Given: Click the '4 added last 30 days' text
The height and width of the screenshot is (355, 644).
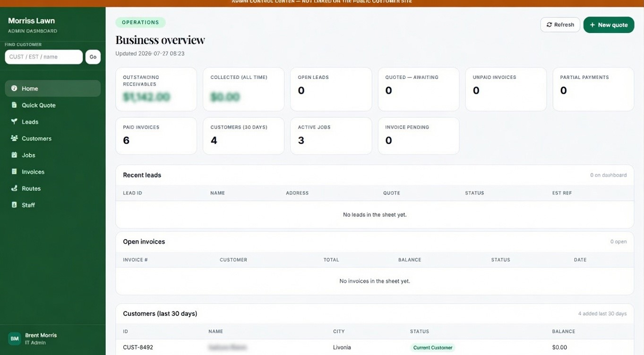Looking at the screenshot, I should 602,313.
